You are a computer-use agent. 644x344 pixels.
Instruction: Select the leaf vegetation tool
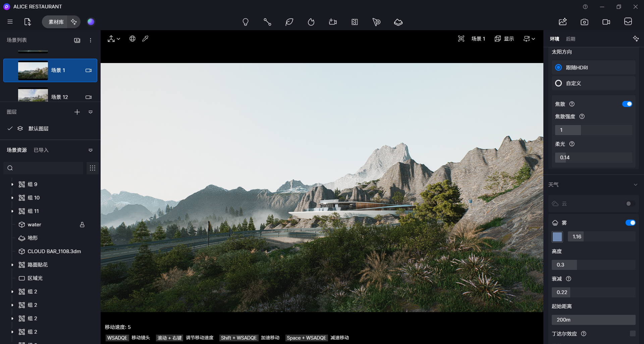[x=289, y=22]
